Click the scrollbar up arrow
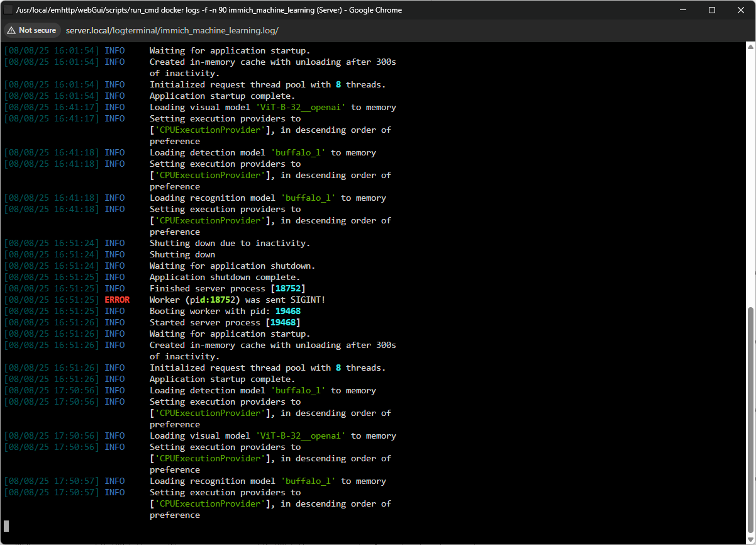The width and height of the screenshot is (756, 545). point(750,47)
